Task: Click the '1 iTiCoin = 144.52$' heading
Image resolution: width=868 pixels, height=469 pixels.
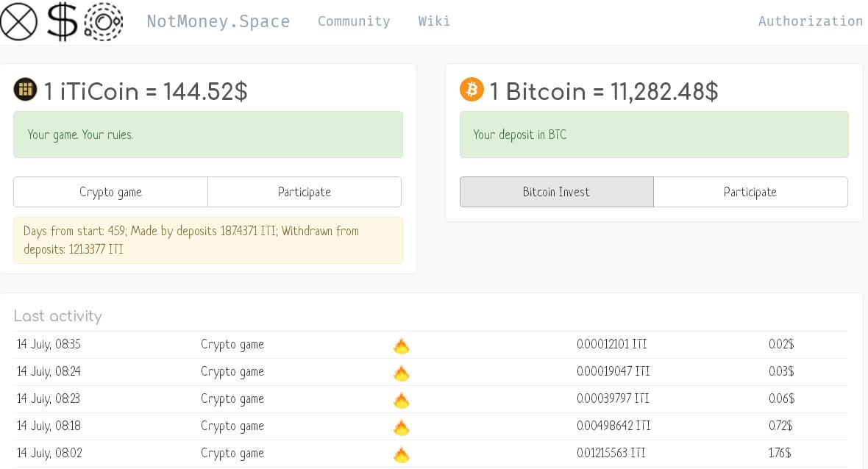Action: (146, 91)
